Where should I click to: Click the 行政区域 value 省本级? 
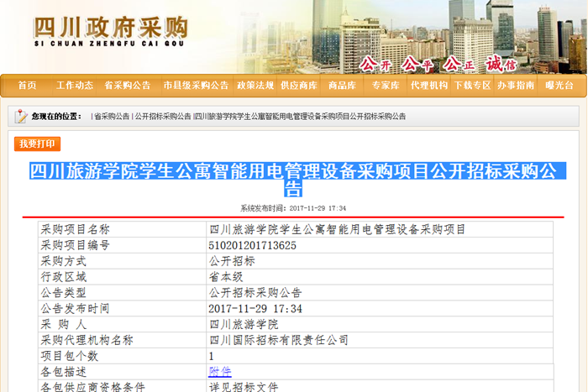(226, 277)
